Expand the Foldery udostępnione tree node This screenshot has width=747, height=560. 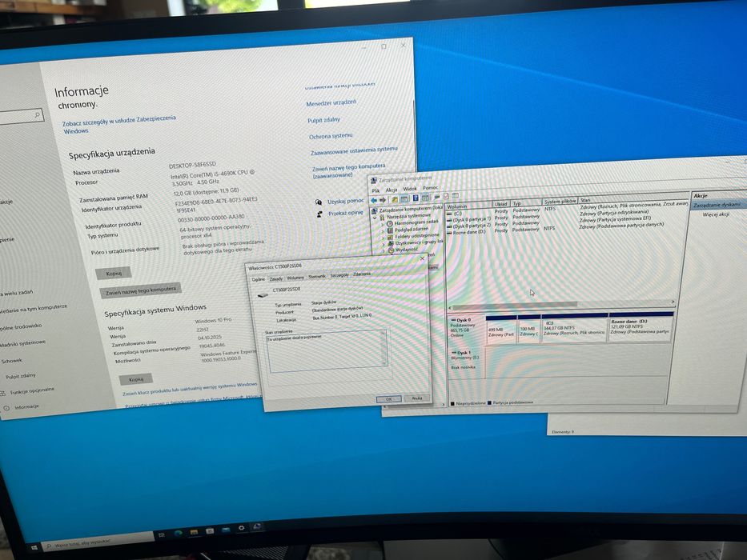tap(384, 238)
